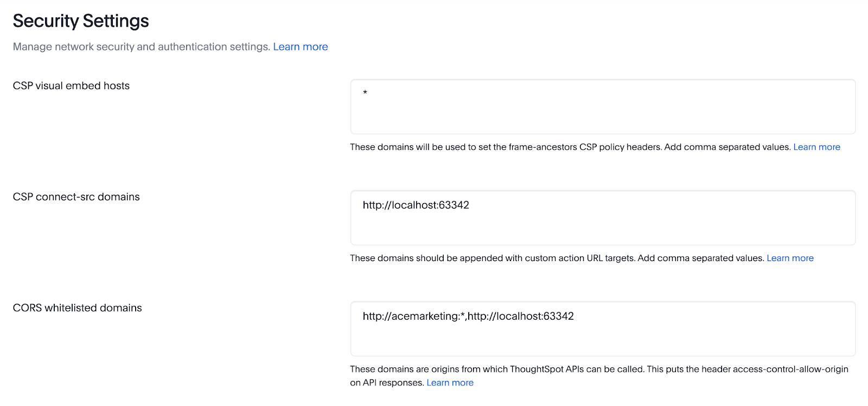Open the Learn more link beside the Security Settings description

pyautogui.click(x=300, y=47)
